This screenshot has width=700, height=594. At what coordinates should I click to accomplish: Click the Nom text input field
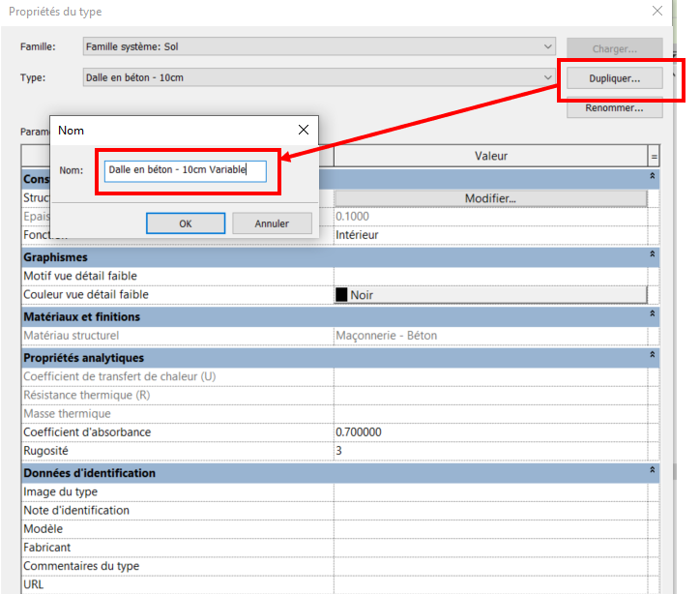[x=186, y=169]
